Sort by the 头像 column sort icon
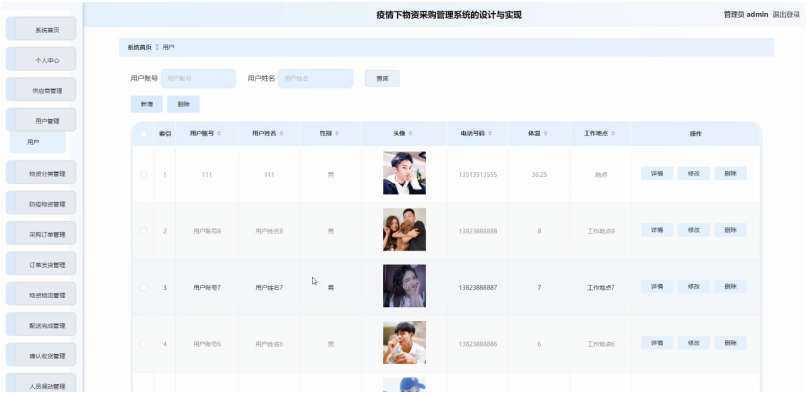The image size is (810, 395). (x=411, y=134)
